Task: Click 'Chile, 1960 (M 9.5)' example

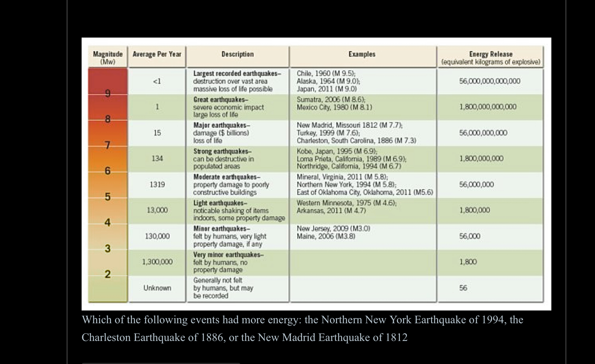Action: [x=326, y=73]
